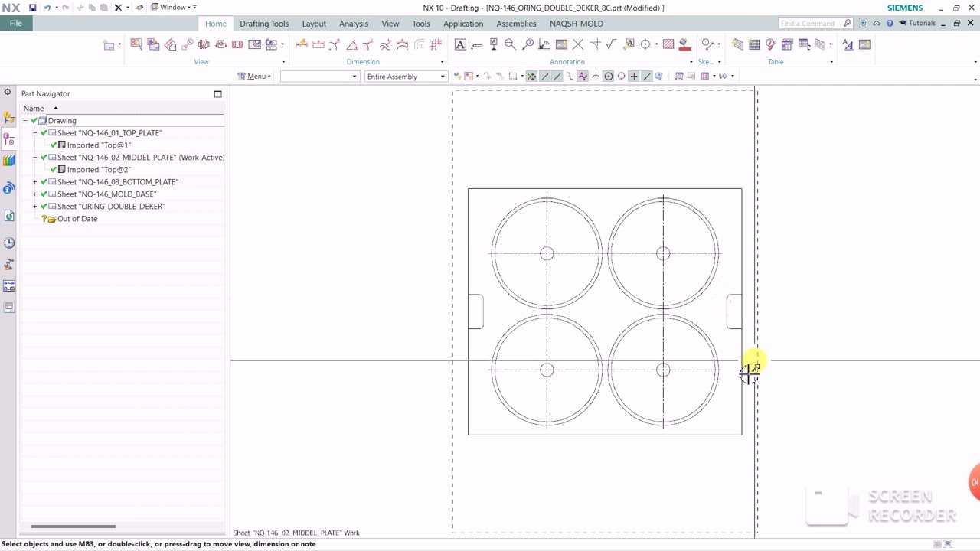Open the Reuse Library sidebar icon
Image resolution: width=980 pixels, height=551 pixels.
point(9,160)
